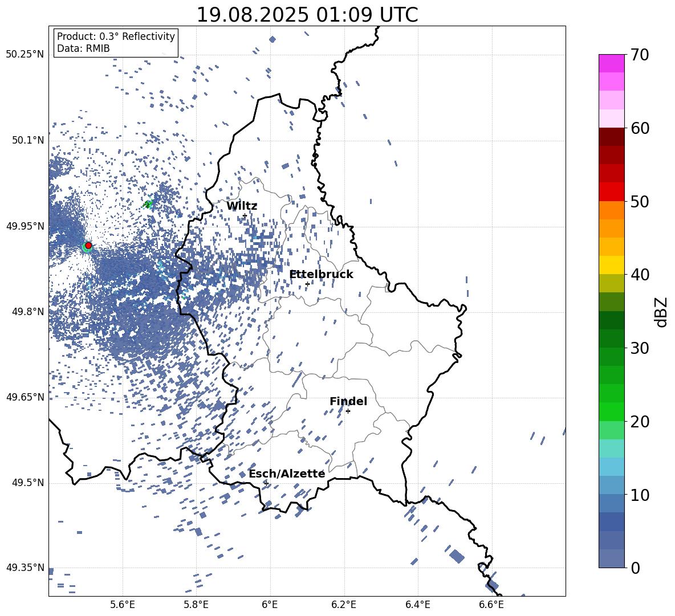Screen dimensions: 675x616
Task: Click the 6.2°E longitude label
Action: [x=344, y=605]
